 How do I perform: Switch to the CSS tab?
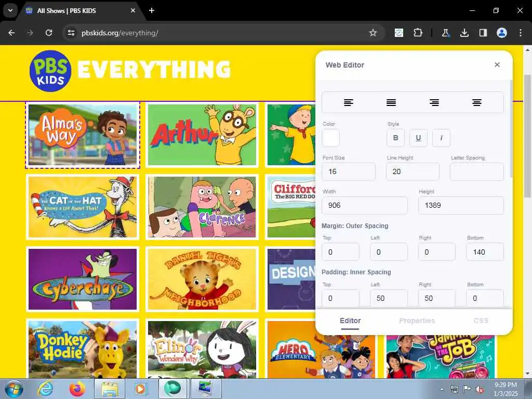481,321
